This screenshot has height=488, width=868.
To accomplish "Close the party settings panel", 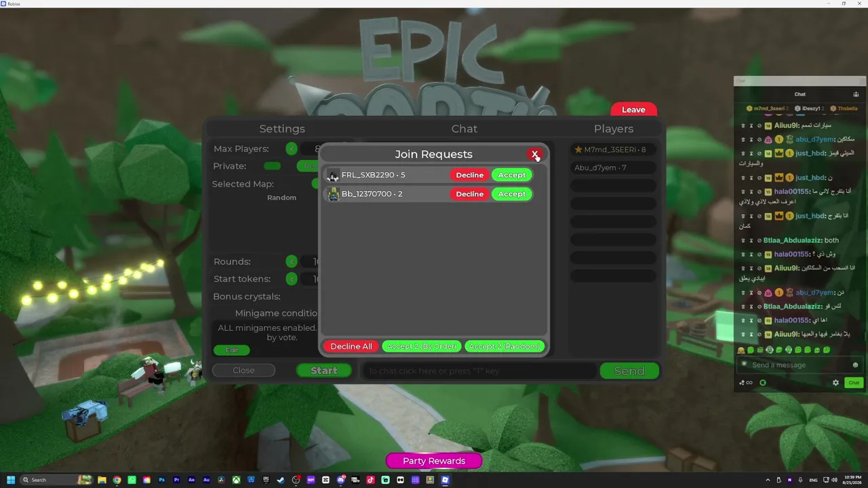I will (243, 370).
